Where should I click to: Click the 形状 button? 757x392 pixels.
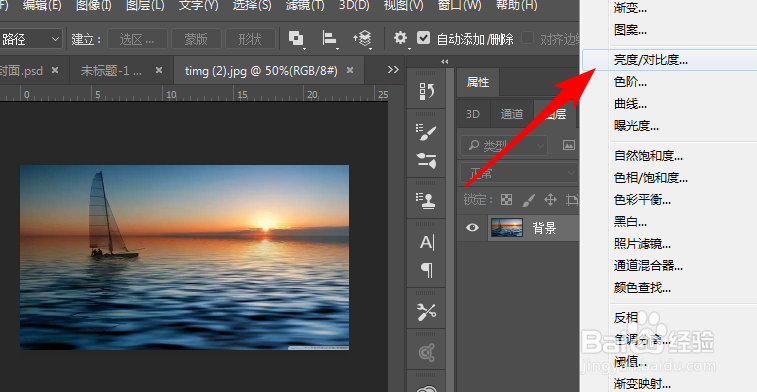[x=250, y=39]
